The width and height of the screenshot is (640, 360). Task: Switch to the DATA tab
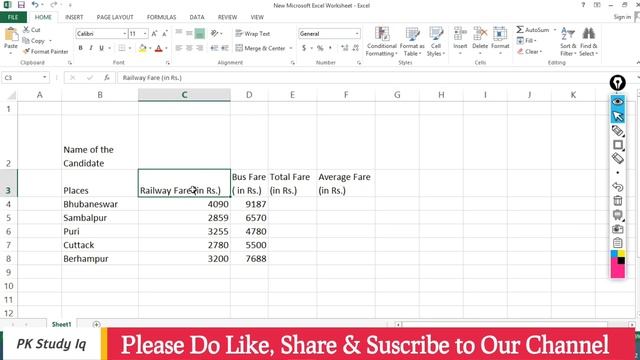pyautogui.click(x=197, y=17)
